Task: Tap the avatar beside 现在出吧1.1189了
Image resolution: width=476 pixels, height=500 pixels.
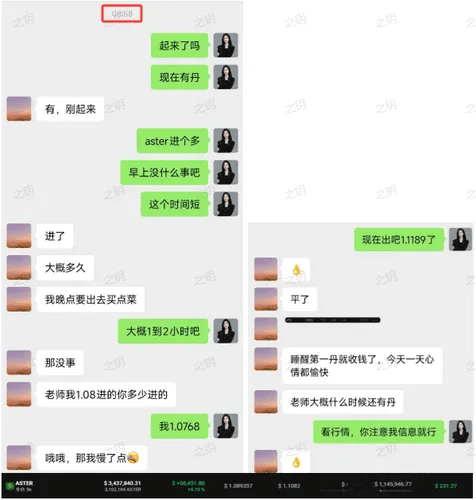Action: click(x=460, y=239)
